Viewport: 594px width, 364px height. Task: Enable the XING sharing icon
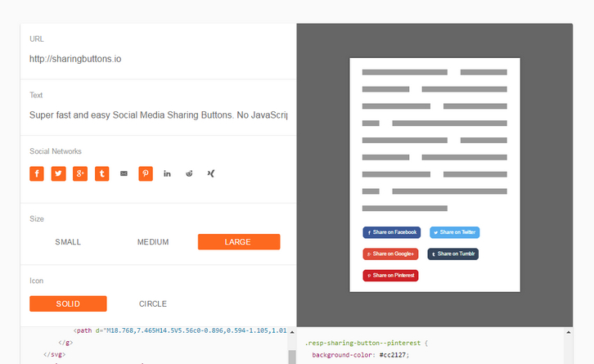(x=210, y=173)
